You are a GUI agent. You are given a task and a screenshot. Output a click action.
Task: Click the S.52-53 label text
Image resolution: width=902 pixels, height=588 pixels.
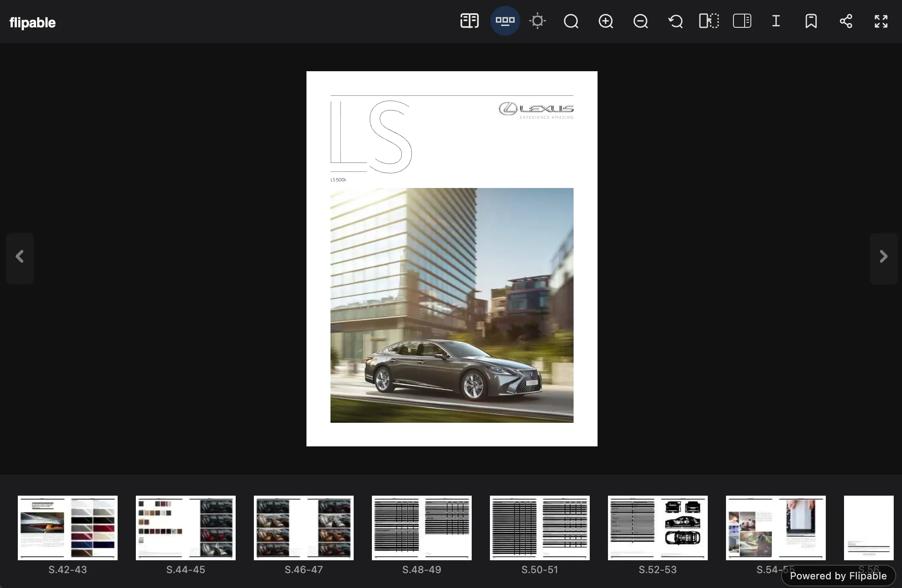tap(658, 570)
